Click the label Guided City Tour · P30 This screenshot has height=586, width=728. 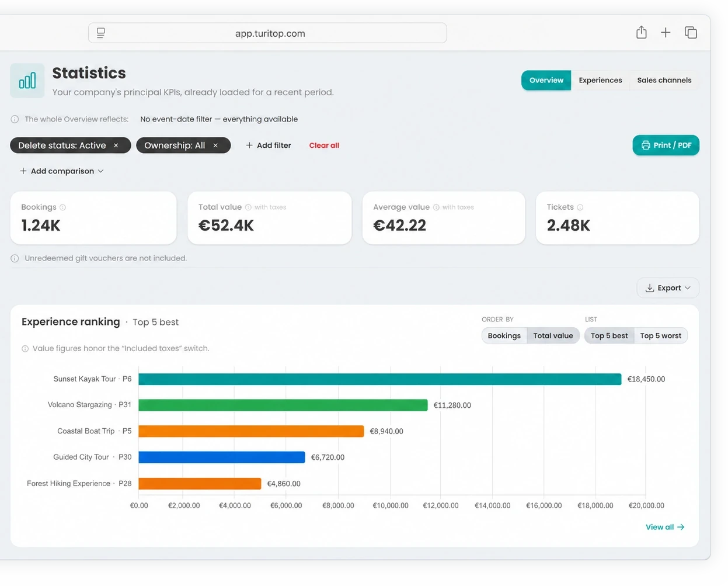point(92,457)
